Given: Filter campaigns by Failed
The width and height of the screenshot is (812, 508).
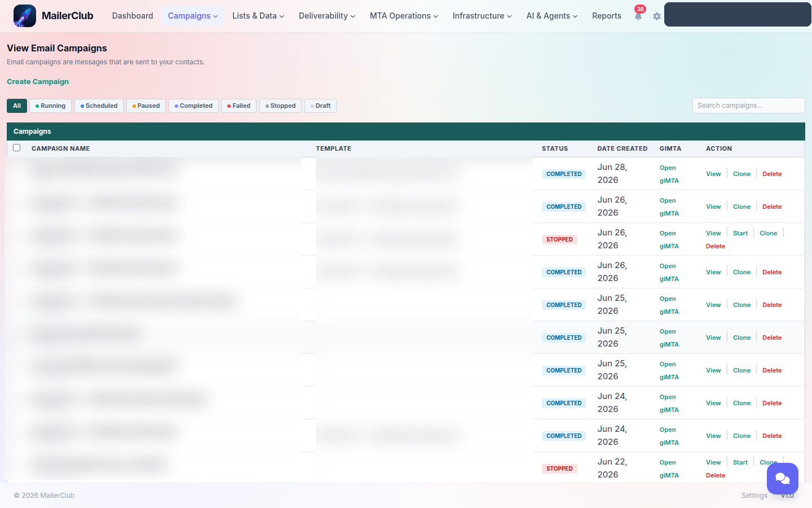Looking at the screenshot, I should coord(239,106).
